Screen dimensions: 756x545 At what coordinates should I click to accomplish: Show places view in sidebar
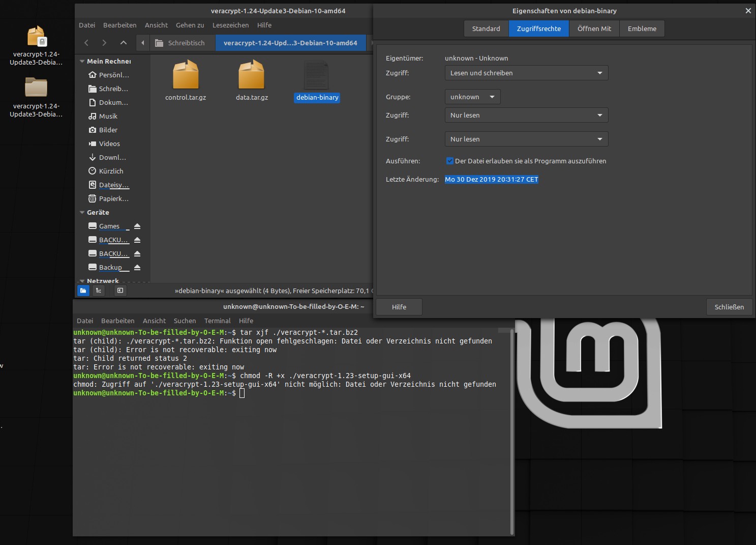(x=83, y=291)
